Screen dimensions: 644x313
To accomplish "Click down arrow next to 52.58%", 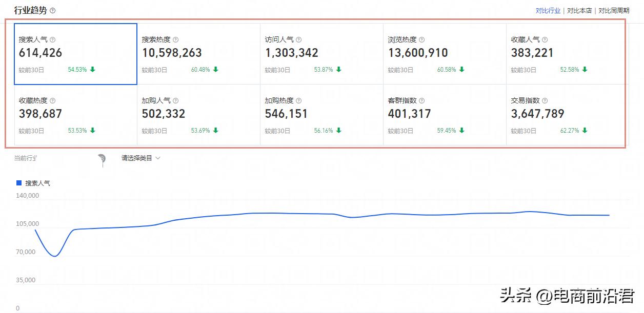I will (x=585, y=70).
